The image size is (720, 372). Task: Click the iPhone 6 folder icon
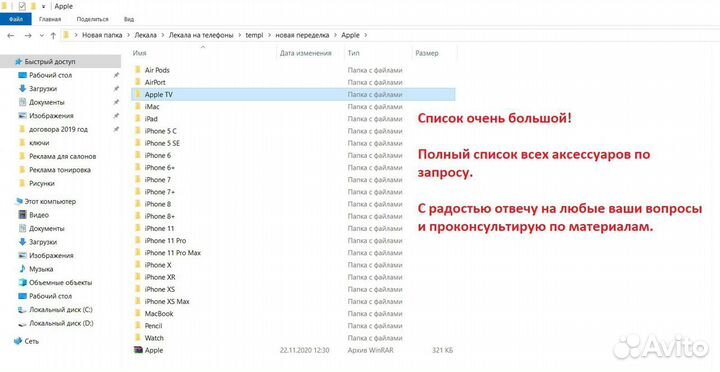pyautogui.click(x=138, y=155)
